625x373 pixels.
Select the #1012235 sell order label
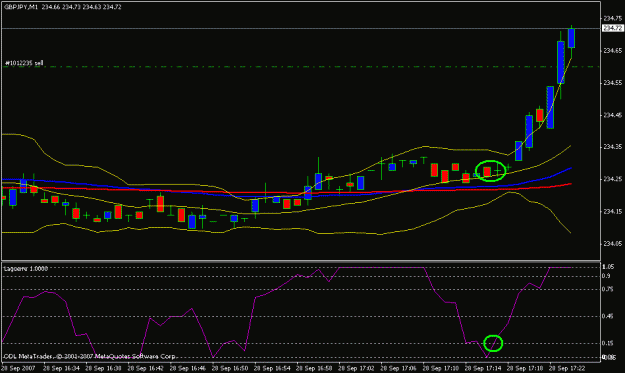[24, 63]
